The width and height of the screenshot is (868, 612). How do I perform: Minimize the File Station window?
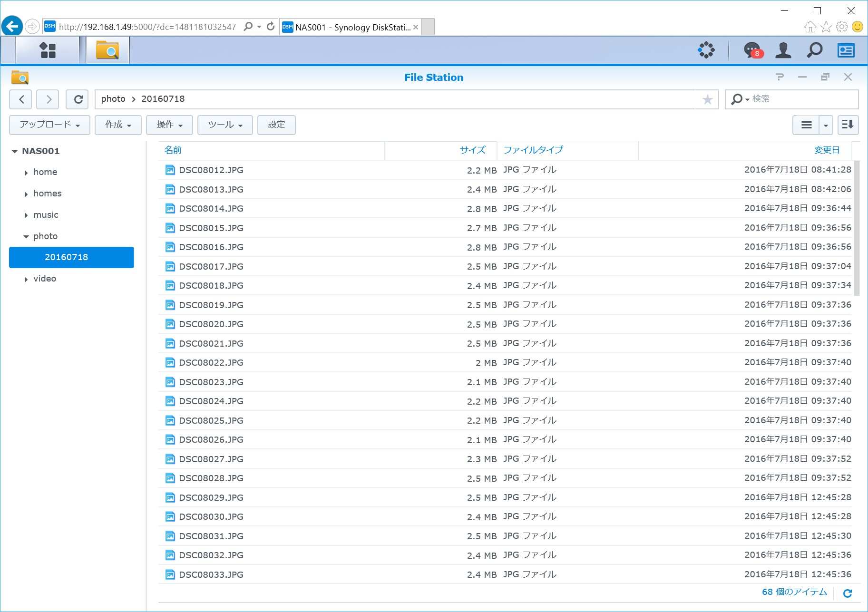tap(802, 77)
